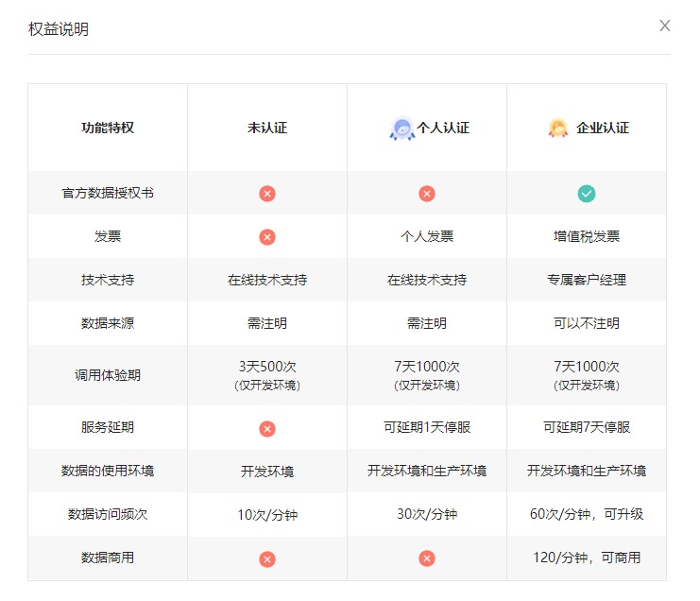700x601 pixels.
Task: Click 可以不注明 in 数据来源 row
Action: tap(587, 323)
